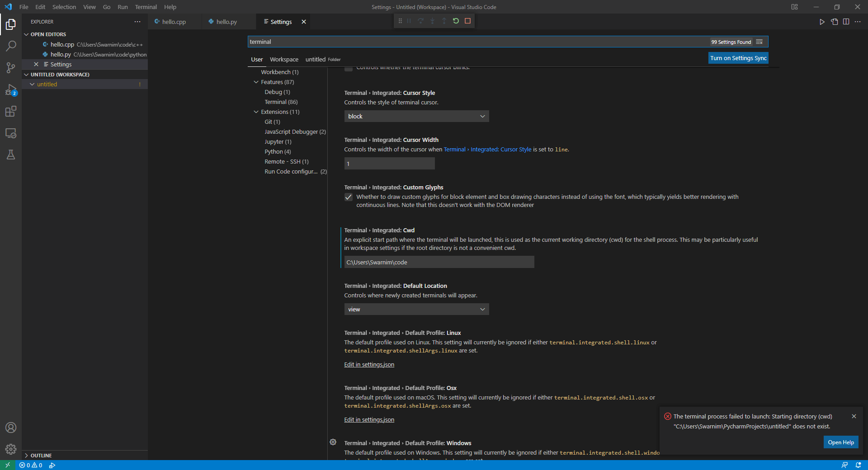Toggle the Custom Glyphs checkbox
The width and height of the screenshot is (868, 470).
[x=349, y=197]
